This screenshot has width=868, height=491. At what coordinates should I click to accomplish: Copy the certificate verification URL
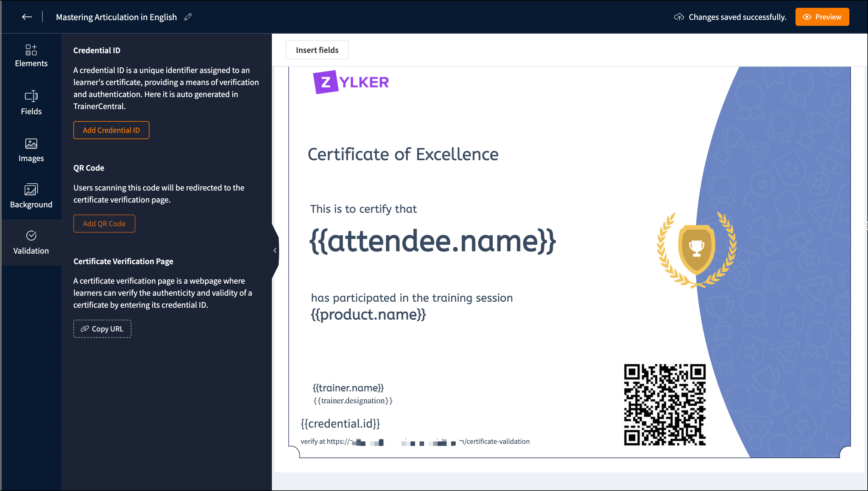tap(102, 329)
